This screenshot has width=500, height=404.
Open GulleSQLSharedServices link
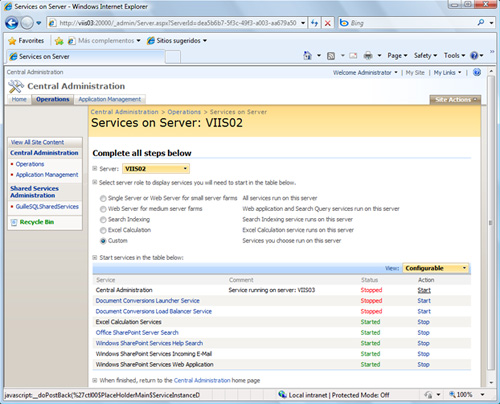(x=47, y=207)
